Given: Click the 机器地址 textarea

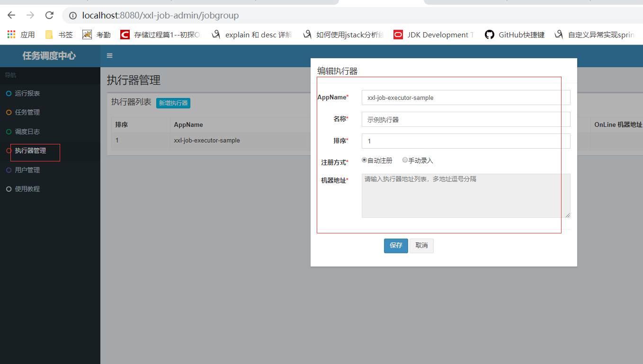Looking at the screenshot, I should [x=466, y=195].
